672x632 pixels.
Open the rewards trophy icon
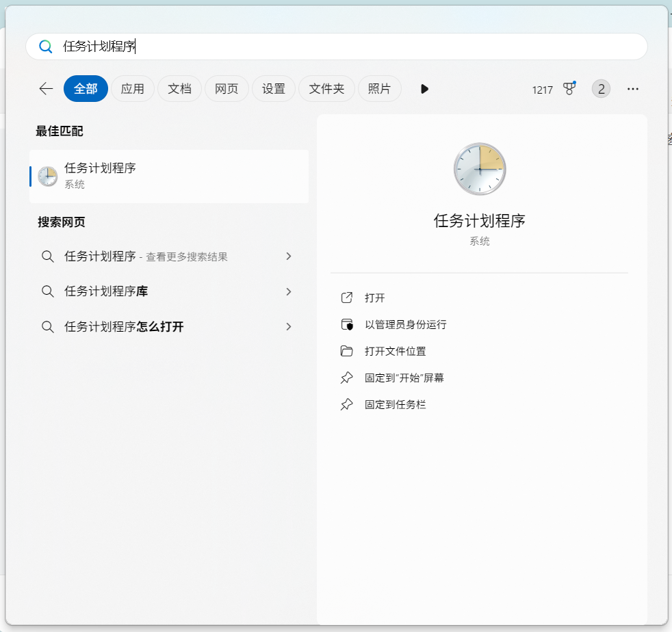point(569,89)
